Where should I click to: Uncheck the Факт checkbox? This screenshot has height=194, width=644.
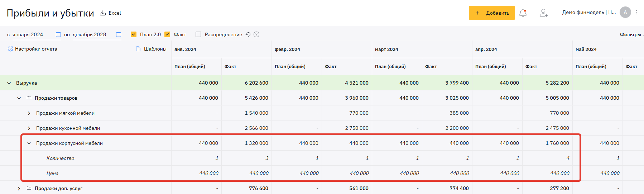(x=167, y=34)
